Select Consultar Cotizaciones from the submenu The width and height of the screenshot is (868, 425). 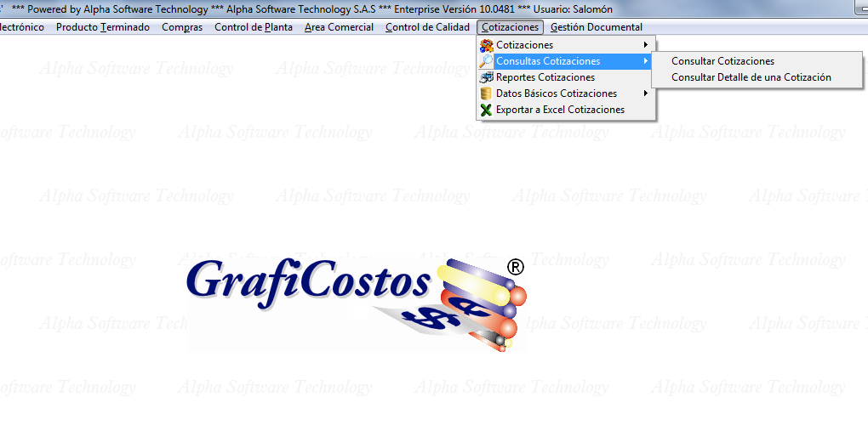tap(722, 61)
